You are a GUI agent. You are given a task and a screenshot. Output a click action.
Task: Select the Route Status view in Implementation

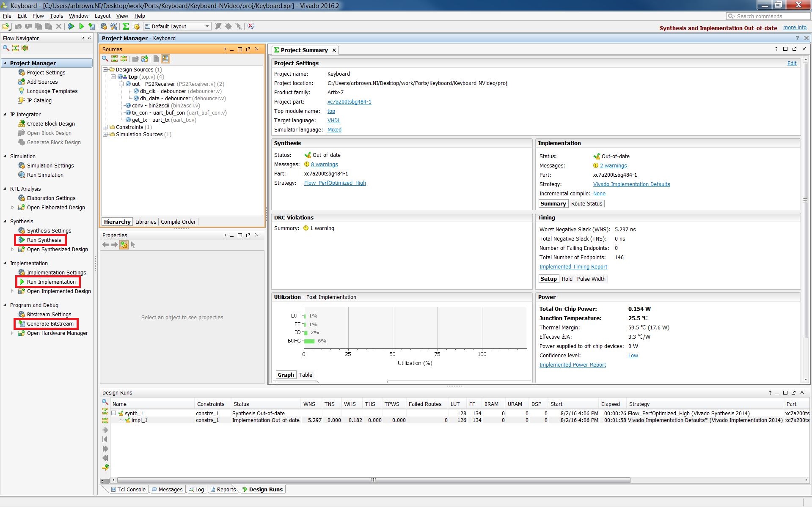click(586, 203)
